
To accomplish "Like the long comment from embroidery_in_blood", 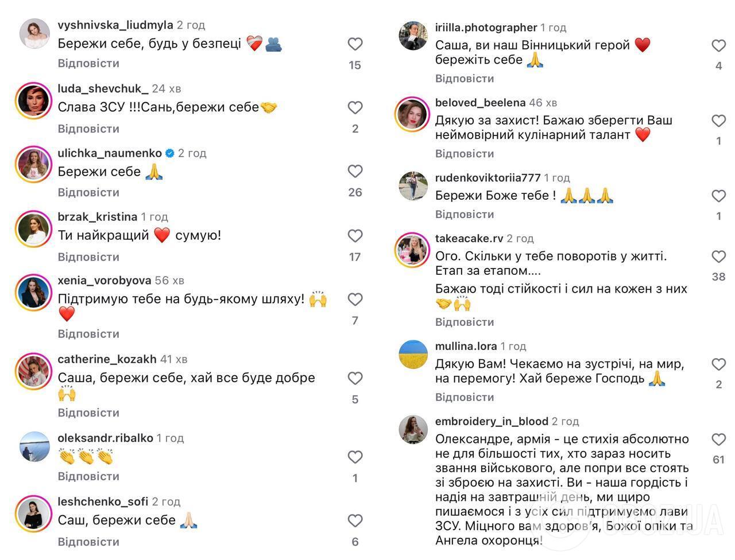I will [718, 440].
